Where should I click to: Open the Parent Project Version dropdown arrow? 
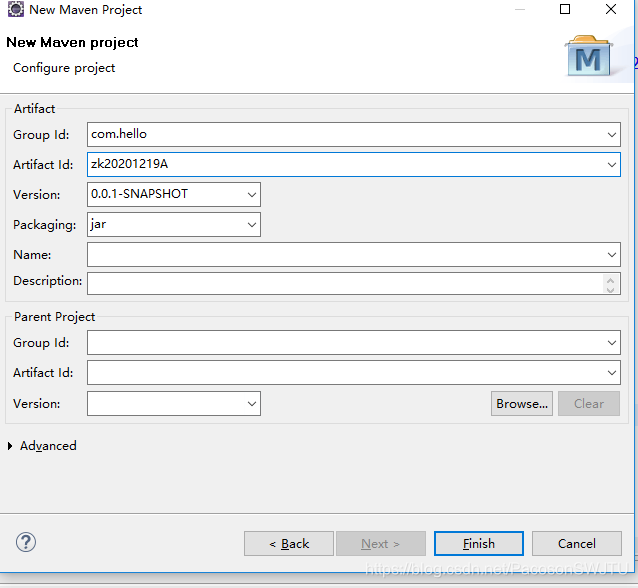(x=252, y=404)
